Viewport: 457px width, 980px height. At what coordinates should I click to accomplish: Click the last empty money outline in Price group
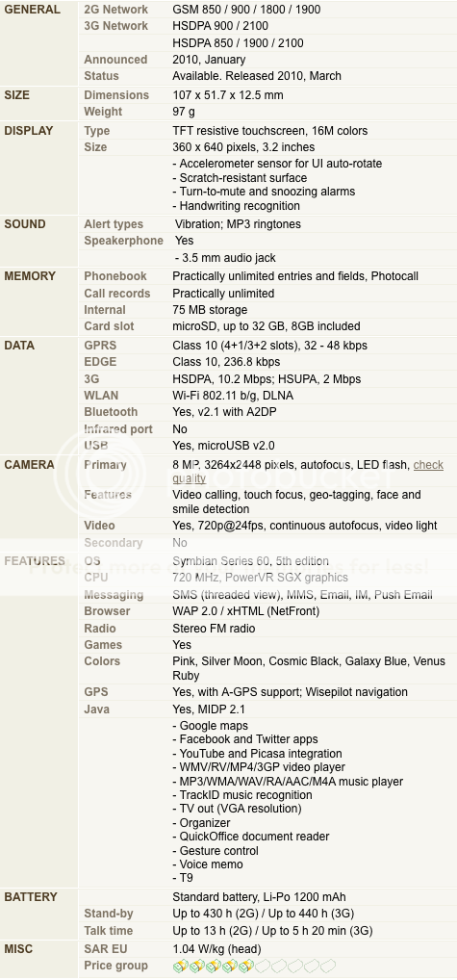[x=328, y=967]
